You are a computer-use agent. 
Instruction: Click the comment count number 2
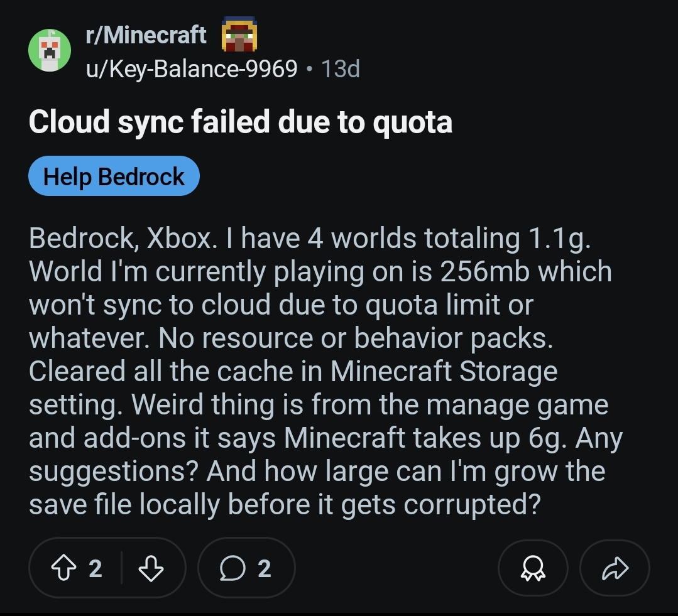[x=265, y=569]
